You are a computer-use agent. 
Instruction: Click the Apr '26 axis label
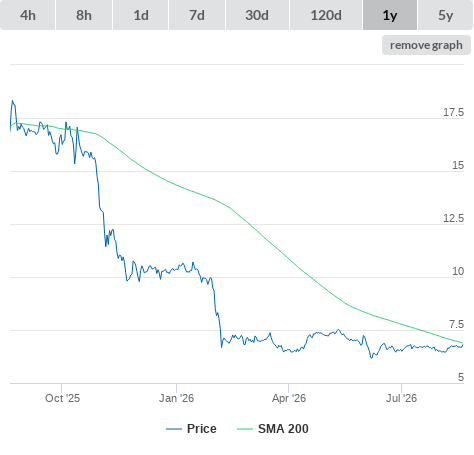tap(289, 398)
